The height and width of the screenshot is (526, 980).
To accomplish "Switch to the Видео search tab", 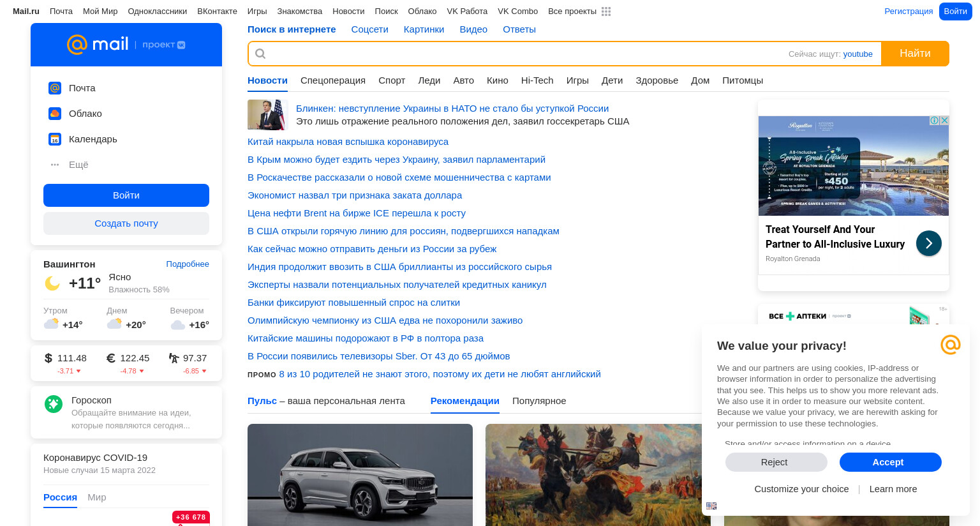I will (x=473, y=29).
